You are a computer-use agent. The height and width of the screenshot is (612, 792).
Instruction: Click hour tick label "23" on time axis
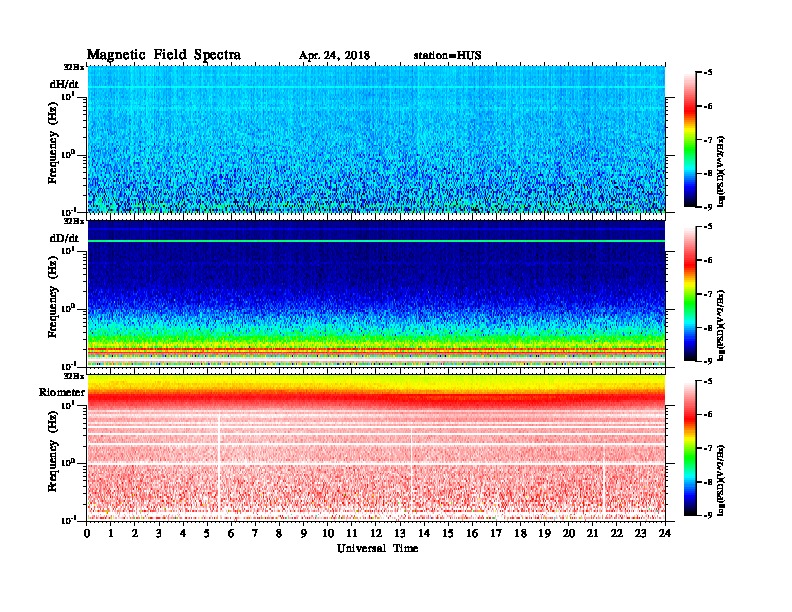coord(640,533)
